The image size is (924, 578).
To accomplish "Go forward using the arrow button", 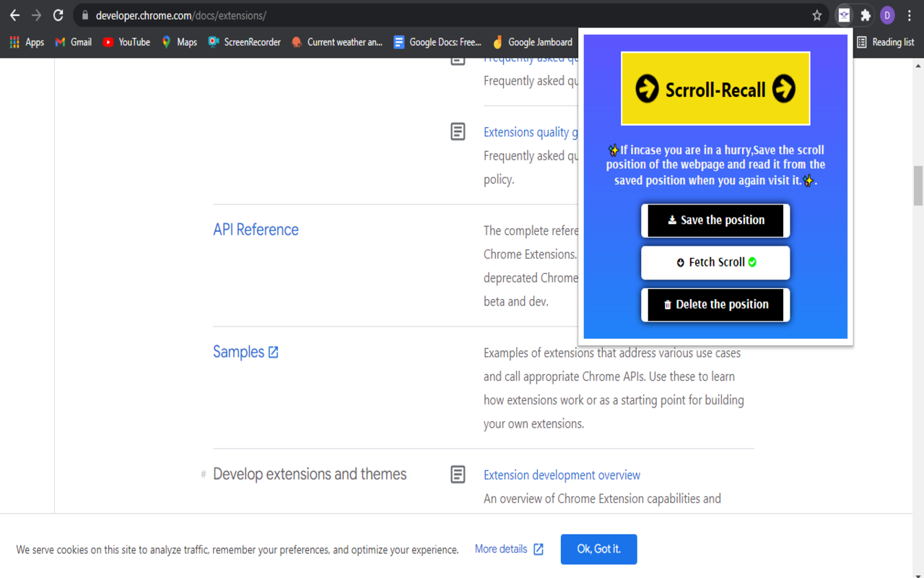I will click(36, 15).
